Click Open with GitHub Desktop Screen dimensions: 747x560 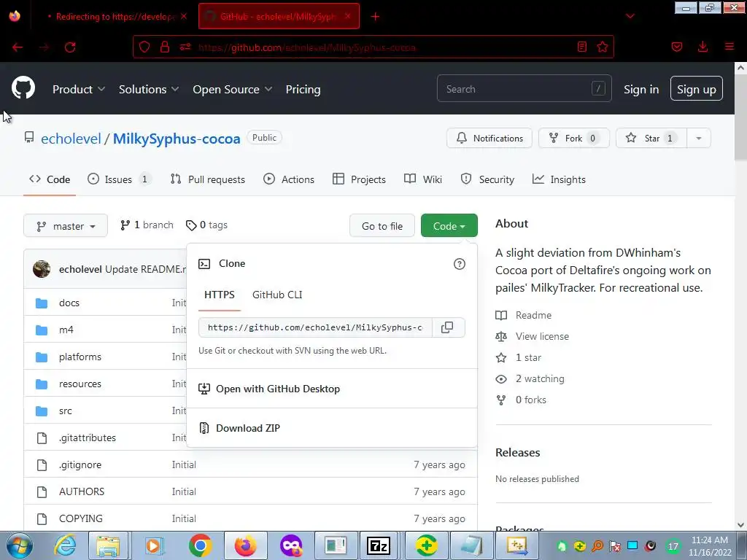coord(278,389)
